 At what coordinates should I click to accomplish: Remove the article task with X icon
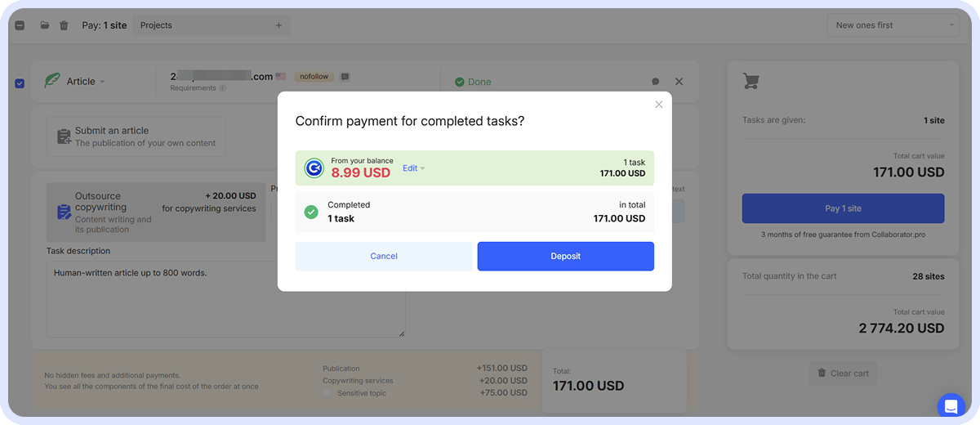(679, 82)
